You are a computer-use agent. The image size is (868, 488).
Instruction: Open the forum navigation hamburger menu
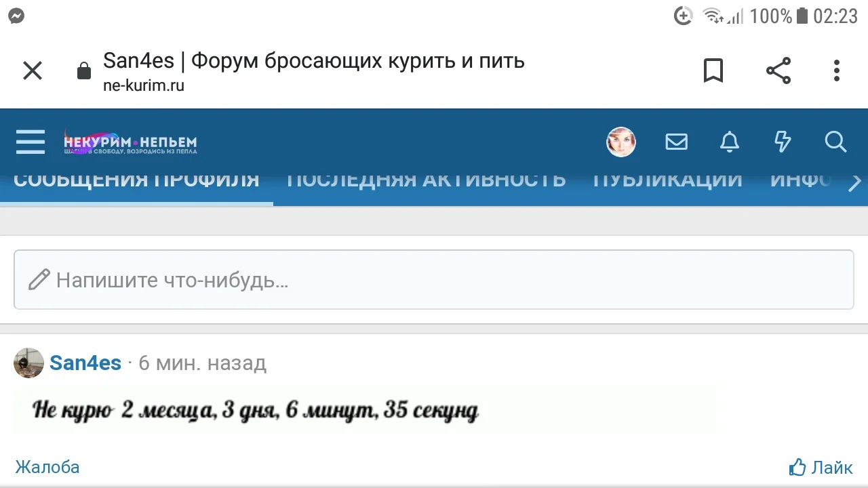[x=30, y=142]
